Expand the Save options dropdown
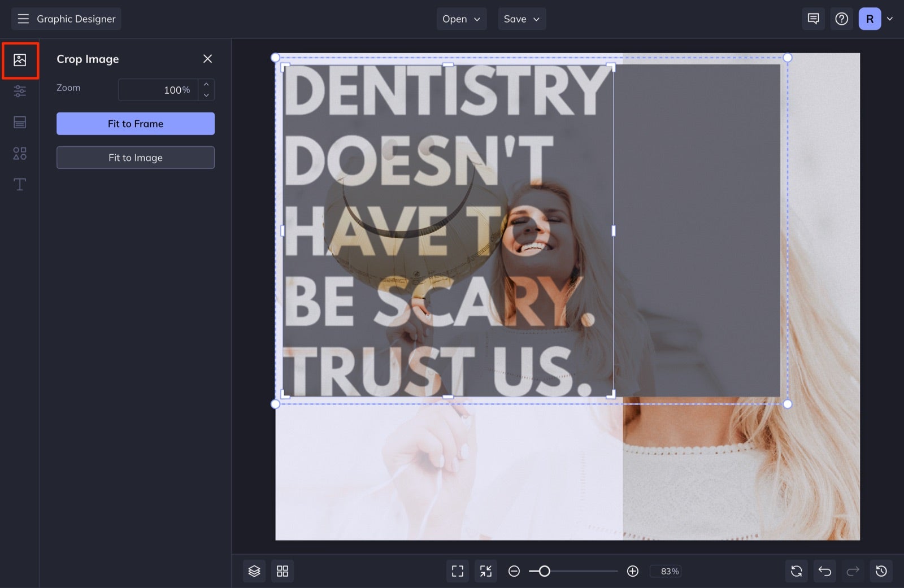 pyautogui.click(x=521, y=19)
